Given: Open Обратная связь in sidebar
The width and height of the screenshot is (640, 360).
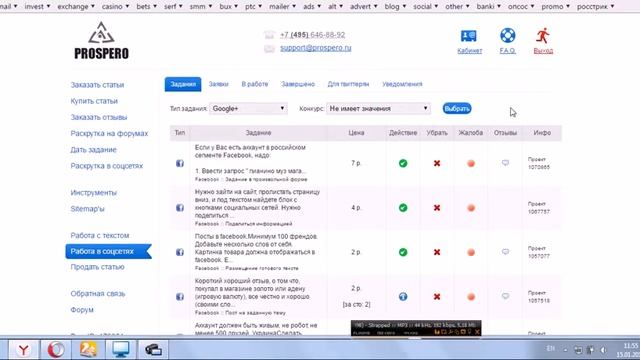Looking at the screenshot, I should pos(98,294).
